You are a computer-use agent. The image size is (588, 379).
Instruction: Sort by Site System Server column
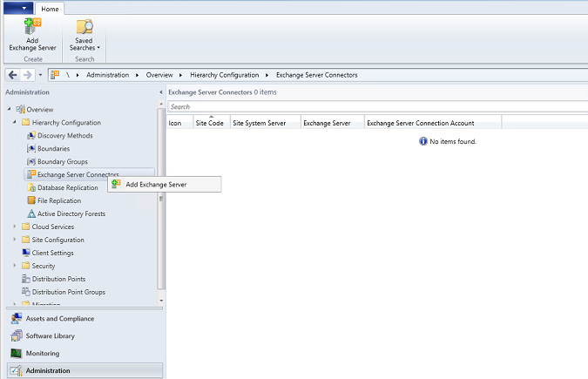coord(265,123)
